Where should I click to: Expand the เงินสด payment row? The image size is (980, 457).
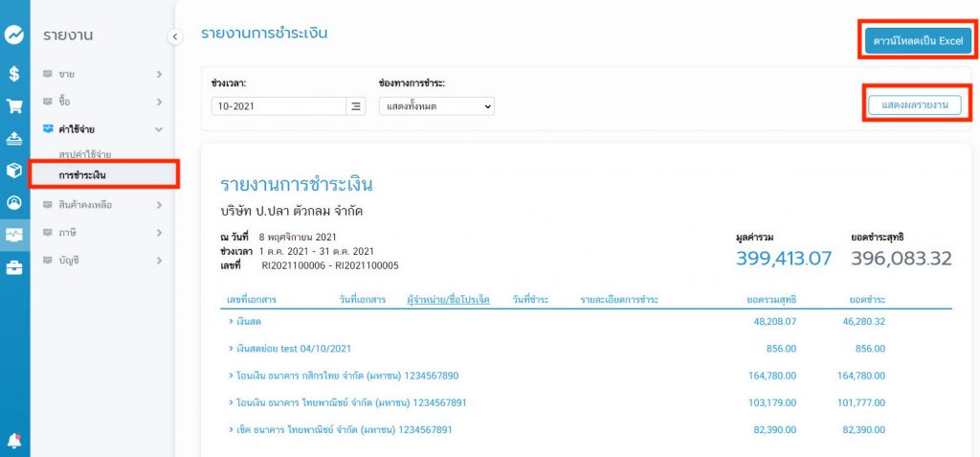(245, 322)
